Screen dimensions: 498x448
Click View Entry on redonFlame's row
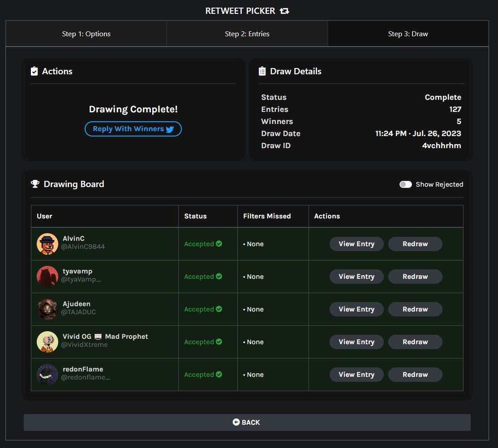[x=356, y=374]
